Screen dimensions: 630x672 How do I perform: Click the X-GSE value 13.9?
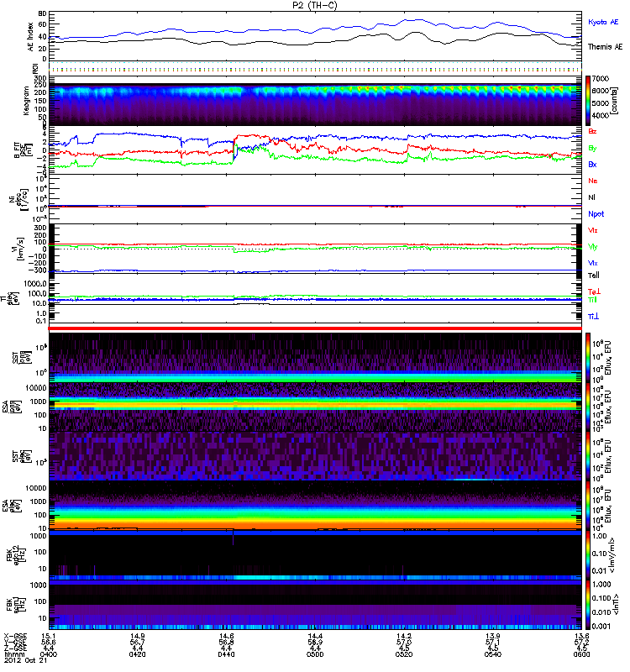tap(493, 636)
